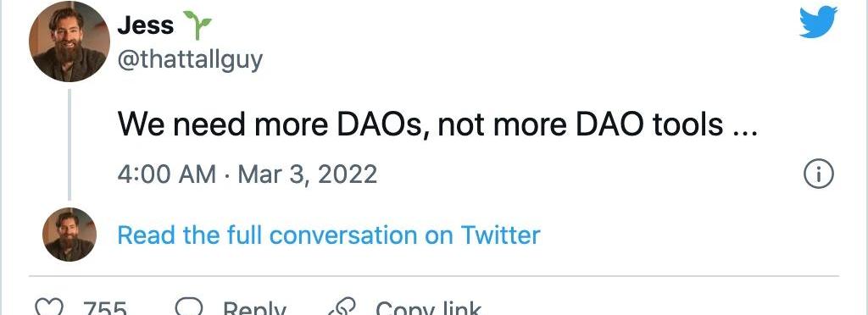Click the 755 likes count

coord(105,308)
